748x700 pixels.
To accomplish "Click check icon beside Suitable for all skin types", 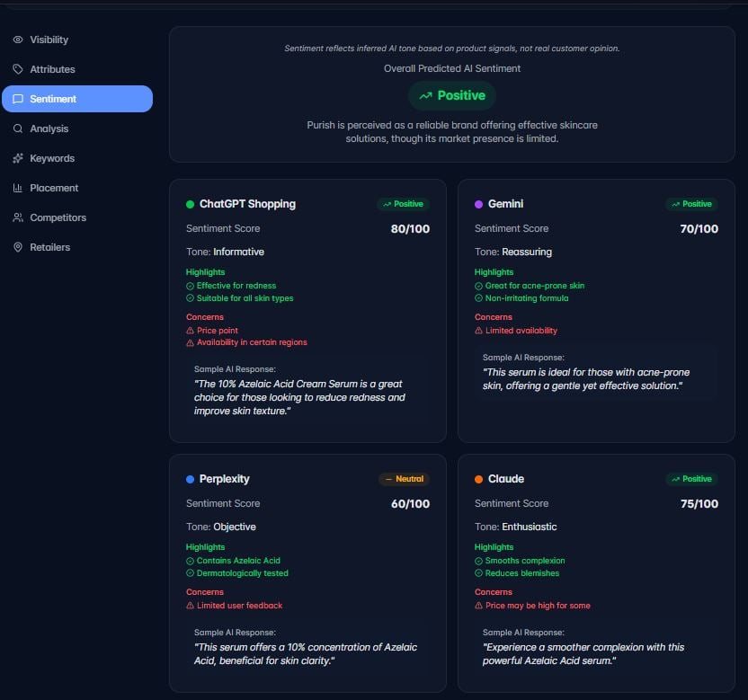I will pyautogui.click(x=190, y=298).
